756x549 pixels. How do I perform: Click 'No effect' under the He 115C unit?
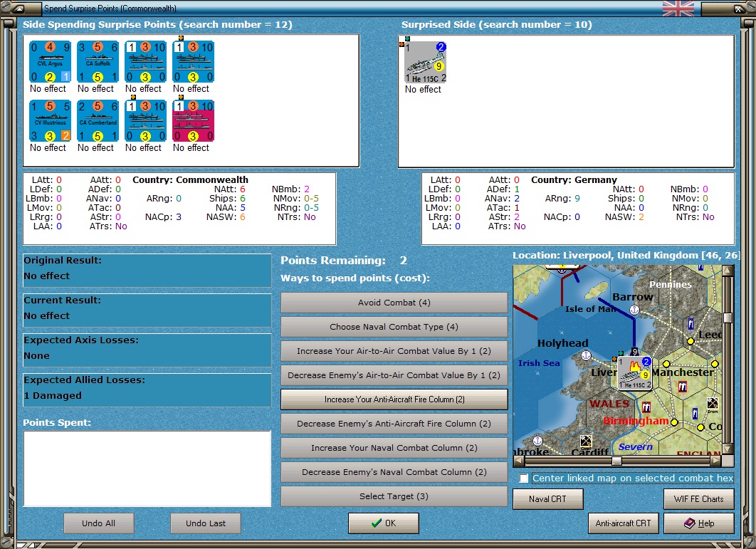click(423, 89)
